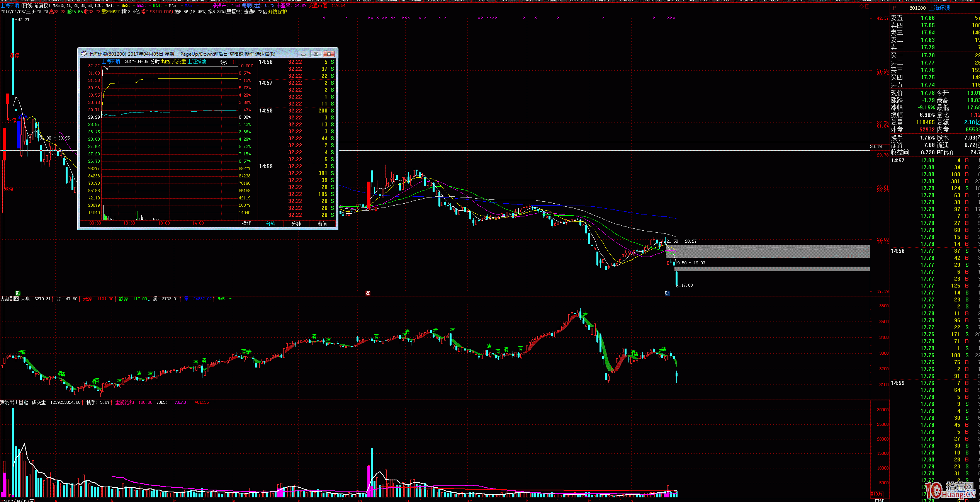Click the 13:00 time label in popup
The width and height of the screenshot is (980, 502).
(x=164, y=223)
